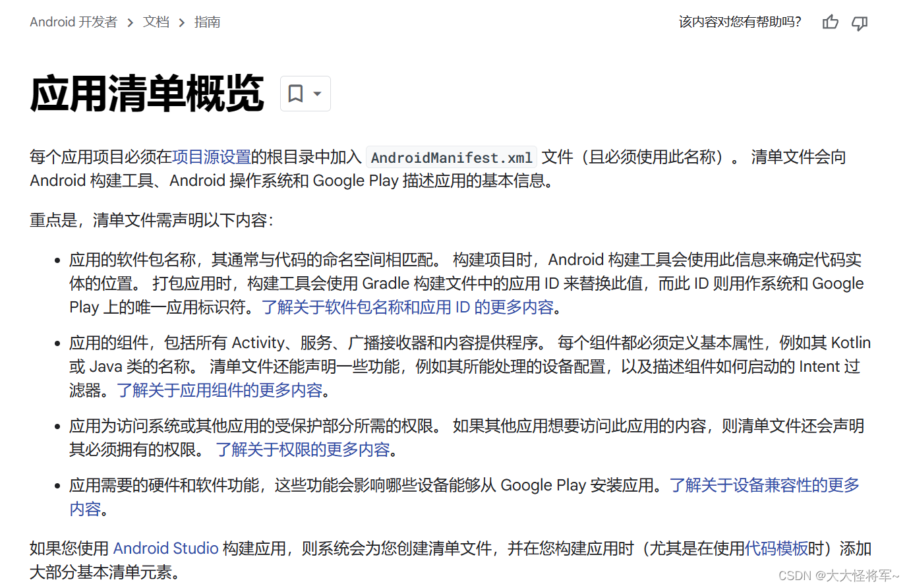Image resolution: width=909 pixels, height=588 pixels.
Task: Click the thumbs-up helpful icon
Action: [831, 22]
